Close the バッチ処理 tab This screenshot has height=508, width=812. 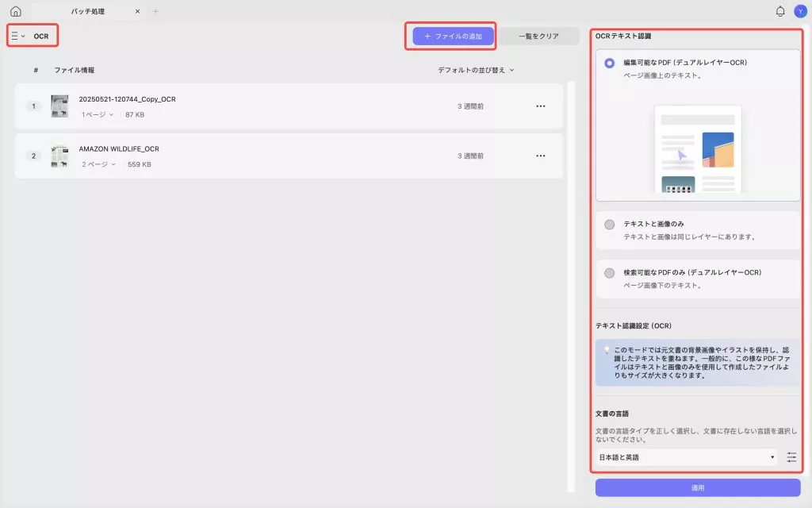(x=137, y=11)
